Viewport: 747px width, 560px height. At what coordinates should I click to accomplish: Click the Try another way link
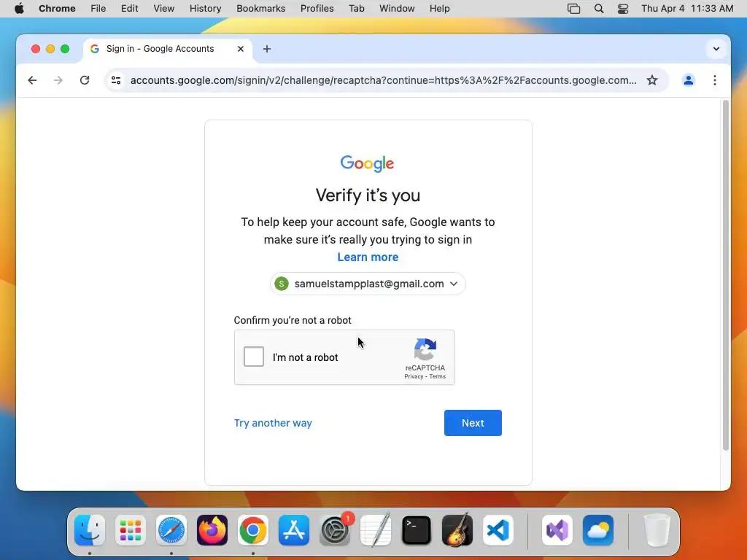pos(273,423)
